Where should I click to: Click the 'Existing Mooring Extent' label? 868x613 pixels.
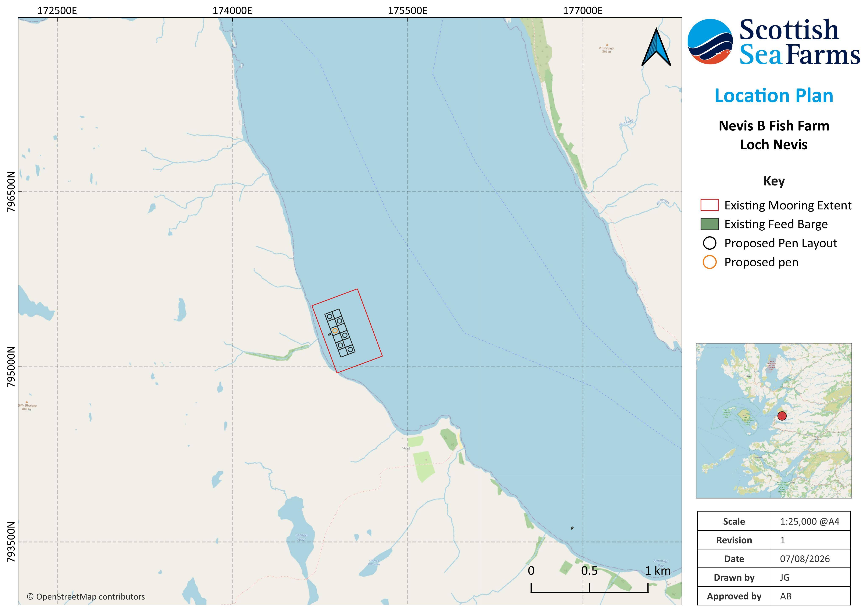point(788,205)
